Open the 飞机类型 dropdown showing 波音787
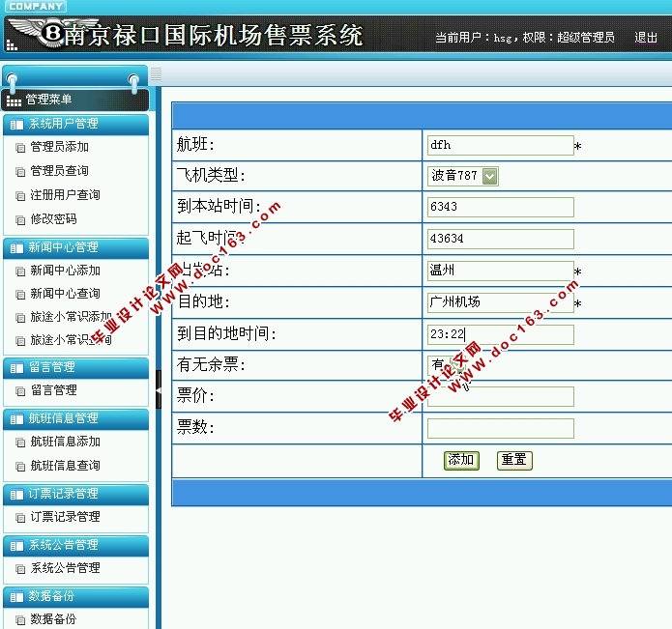This screenshot has height=629, width=672. pos(463,176)
